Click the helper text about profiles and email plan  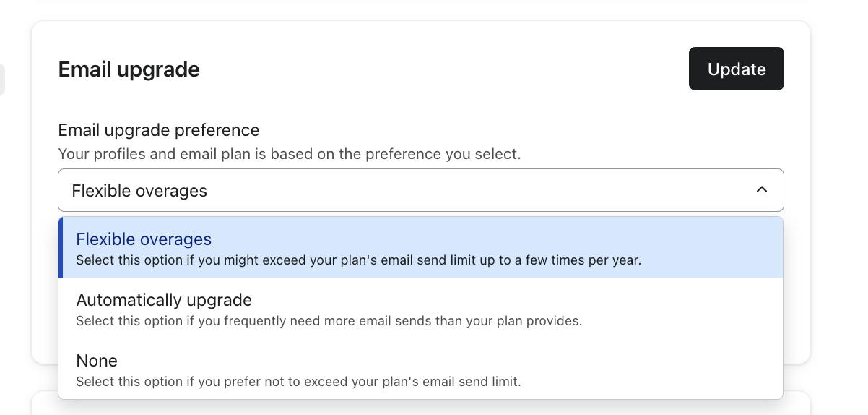(289, 154)
